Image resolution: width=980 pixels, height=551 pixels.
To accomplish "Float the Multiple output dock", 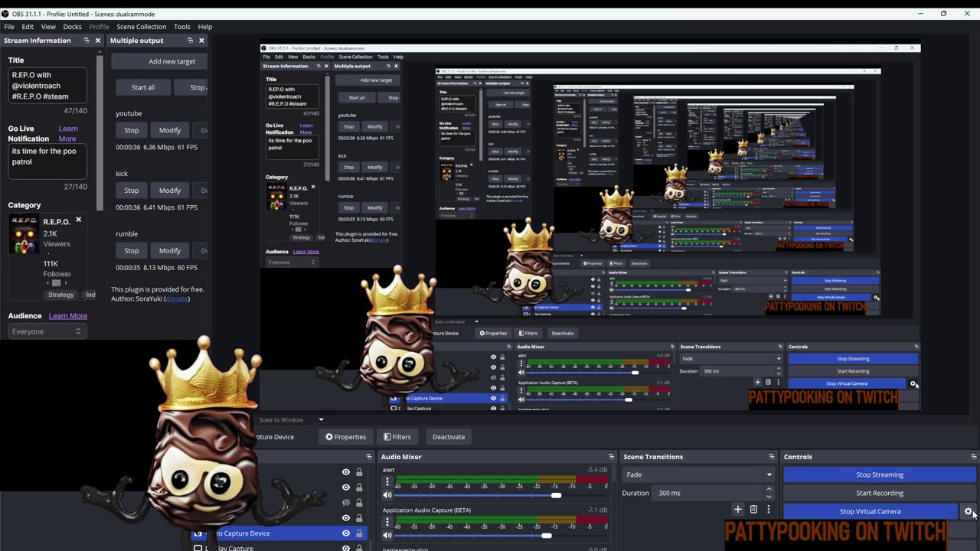I will pyautogui.click(x=190, y=41).
